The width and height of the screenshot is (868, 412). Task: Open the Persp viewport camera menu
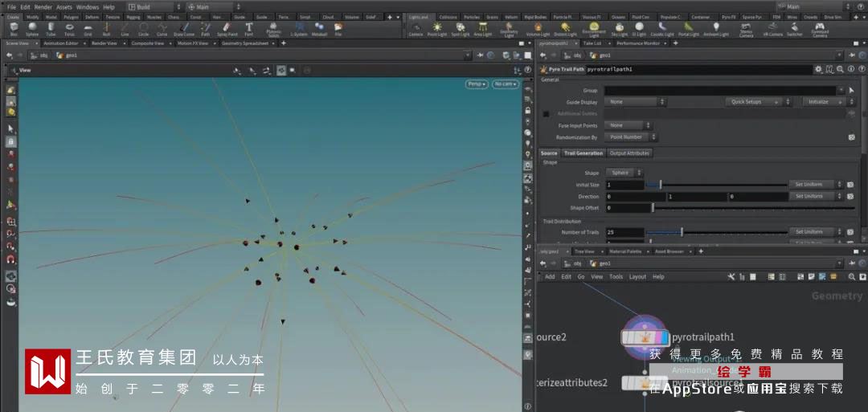pos(476,84)
